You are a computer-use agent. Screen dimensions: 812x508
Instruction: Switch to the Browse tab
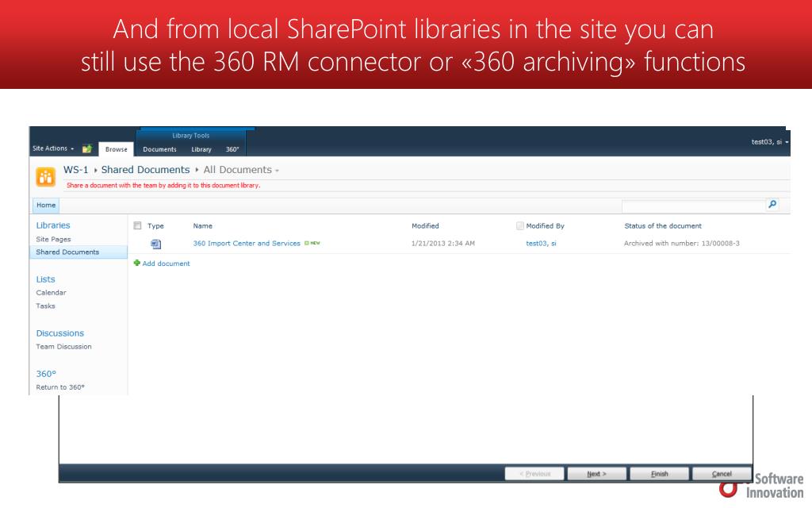click(116, 149)
